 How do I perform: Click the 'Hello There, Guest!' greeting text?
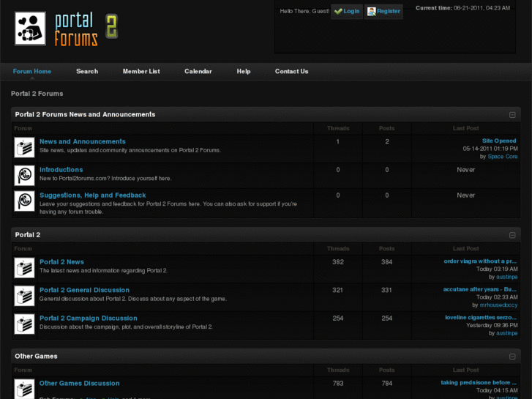(304, 11)
